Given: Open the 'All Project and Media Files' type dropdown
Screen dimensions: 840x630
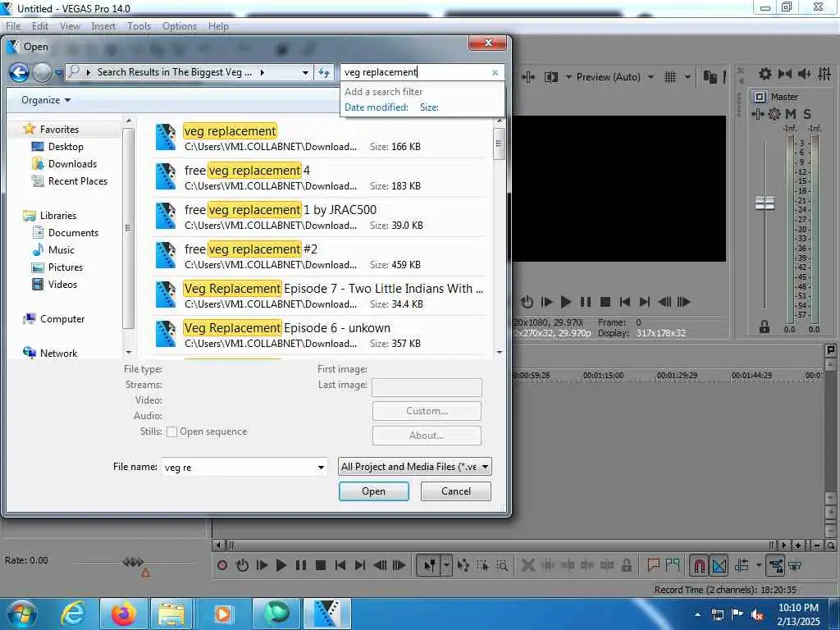Looking at the screenshot, I should click(414, 467).
